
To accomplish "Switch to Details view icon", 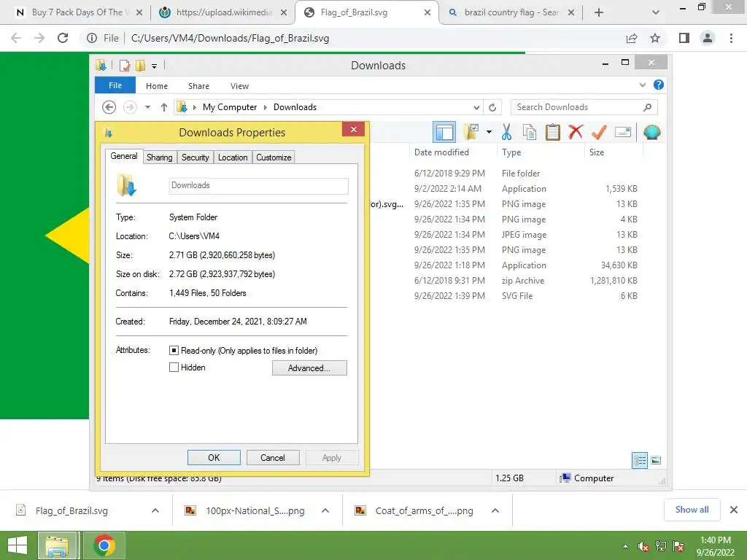I will point(640,460).
